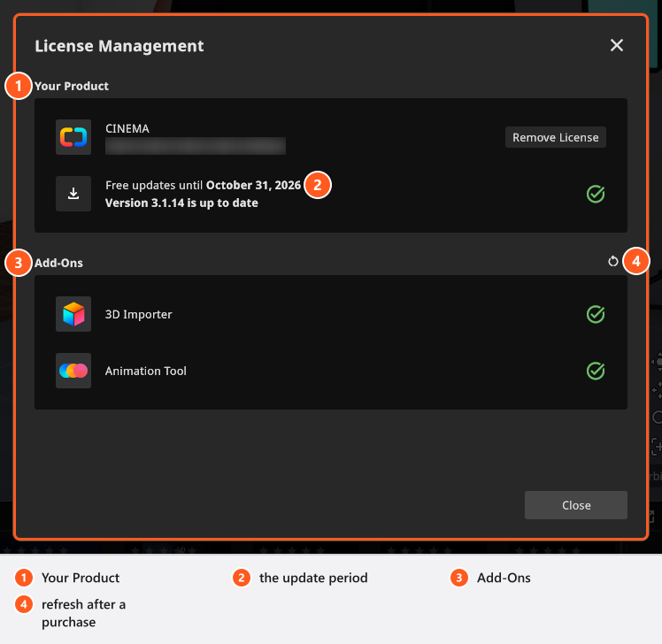Click the CINEMA product logo icon
Image resolution: width=662 pixels, height=644 pixels.
click(x=73, y=137)
